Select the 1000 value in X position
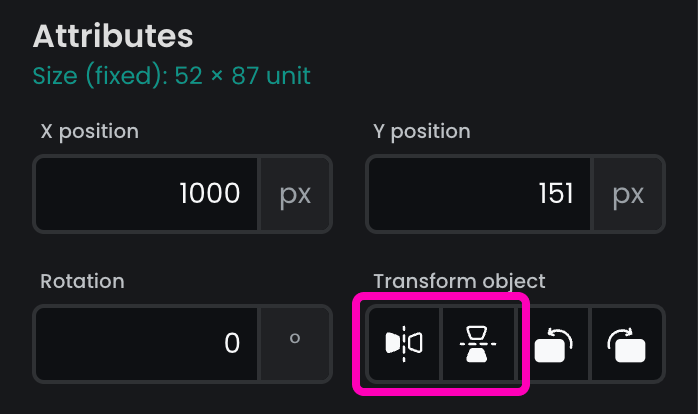Image resolution: width=698 pixels, height=414 pixels. point(209,193)
